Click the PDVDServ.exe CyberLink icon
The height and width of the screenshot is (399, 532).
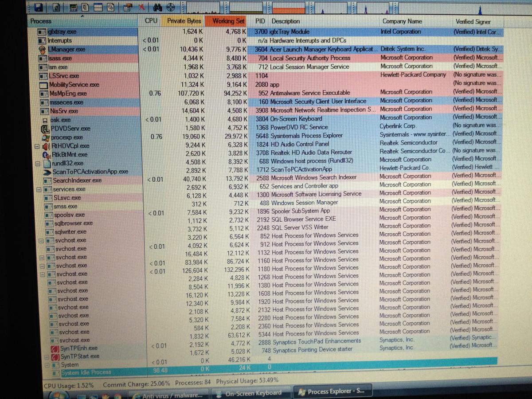45,129
